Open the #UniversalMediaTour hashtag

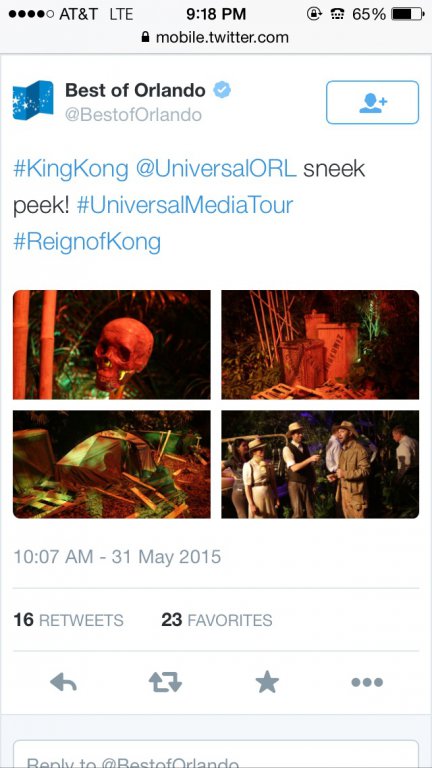tap(185, 205)
